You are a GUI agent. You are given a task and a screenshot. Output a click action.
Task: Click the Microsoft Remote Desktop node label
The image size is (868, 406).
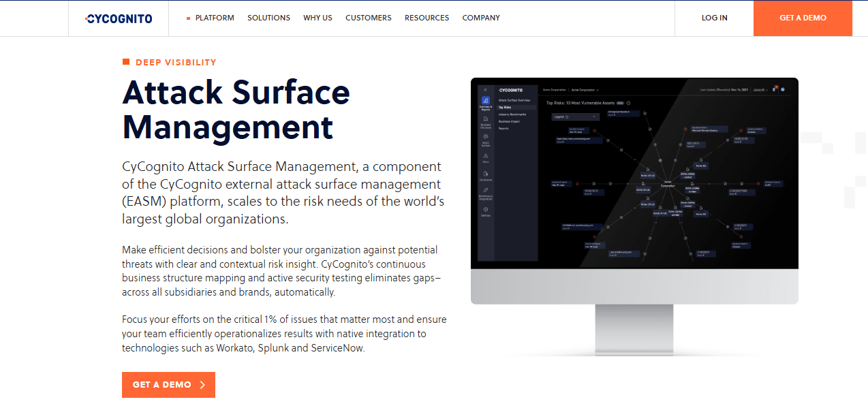tap(709, 129)
